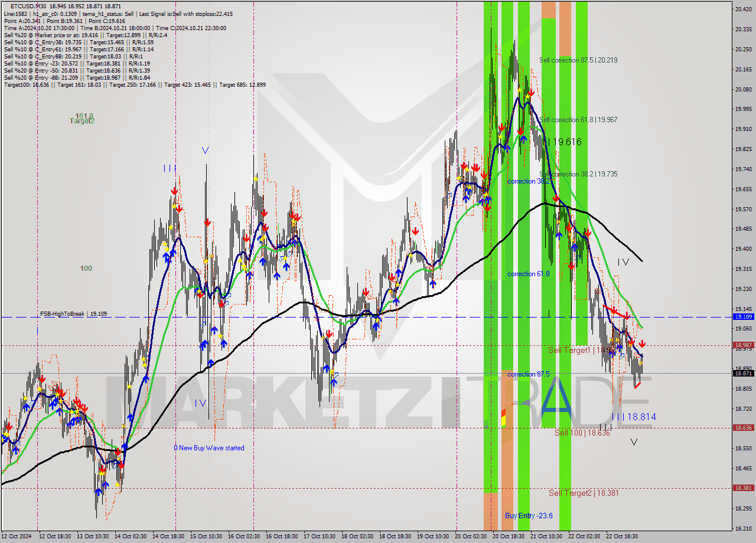Click the blue 'correction 87.5' label

pyautogui.click(x=528, y=374)
